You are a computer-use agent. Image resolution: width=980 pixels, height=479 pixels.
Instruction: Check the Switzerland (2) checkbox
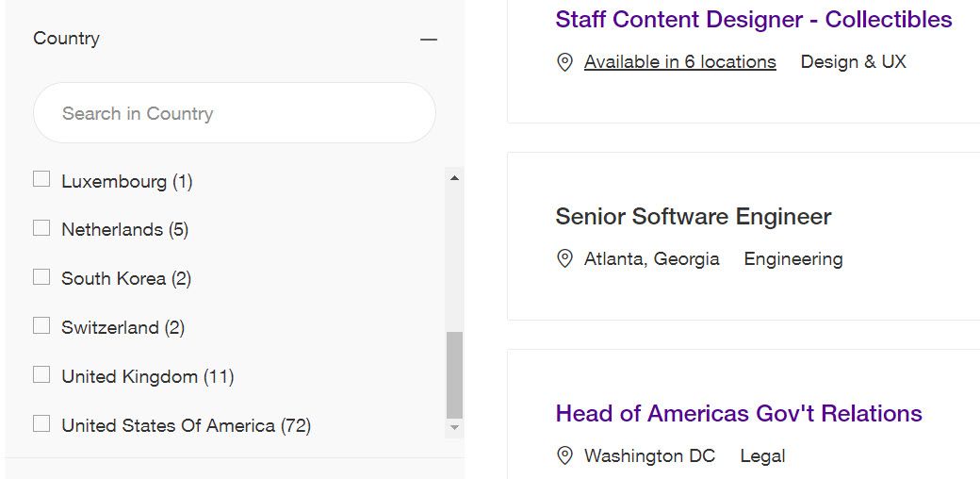(41, 326)
